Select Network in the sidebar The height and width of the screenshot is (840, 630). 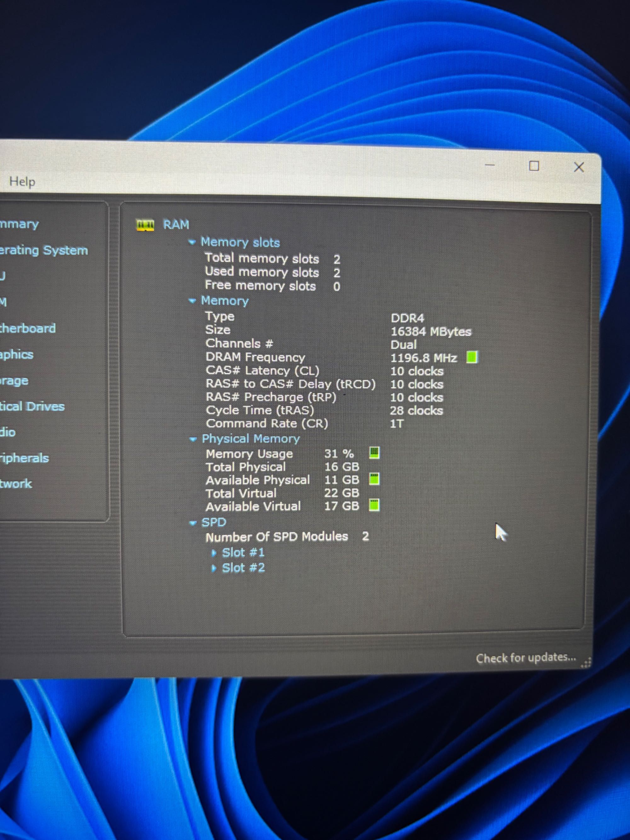16,483
